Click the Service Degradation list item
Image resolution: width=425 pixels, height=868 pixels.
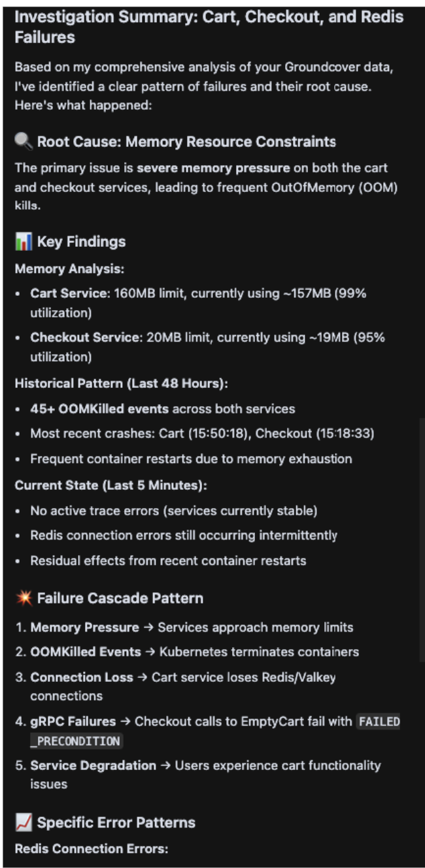coord(198,775)
